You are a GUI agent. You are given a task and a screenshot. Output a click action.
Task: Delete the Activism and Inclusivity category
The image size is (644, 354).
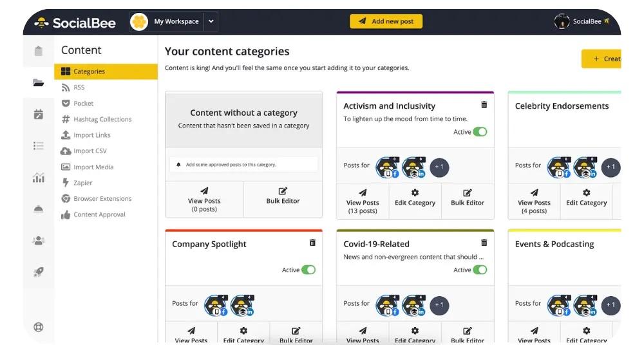[484, 105]
